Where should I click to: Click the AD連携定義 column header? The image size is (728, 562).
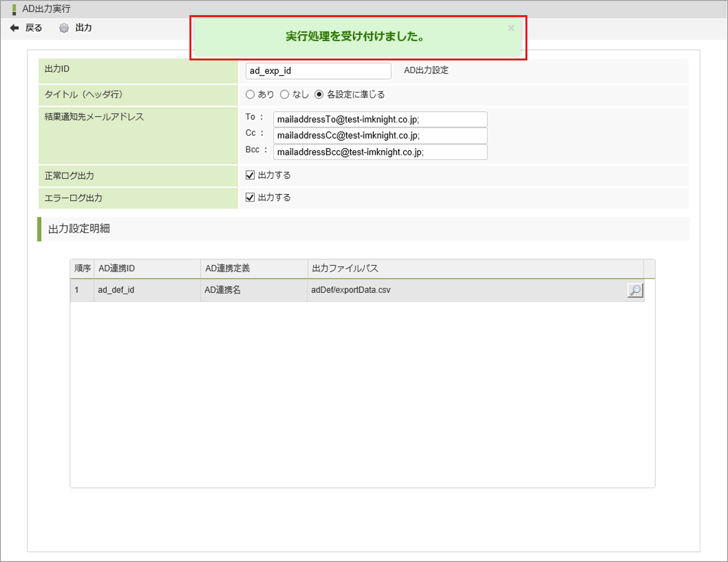tap(228, 268)
